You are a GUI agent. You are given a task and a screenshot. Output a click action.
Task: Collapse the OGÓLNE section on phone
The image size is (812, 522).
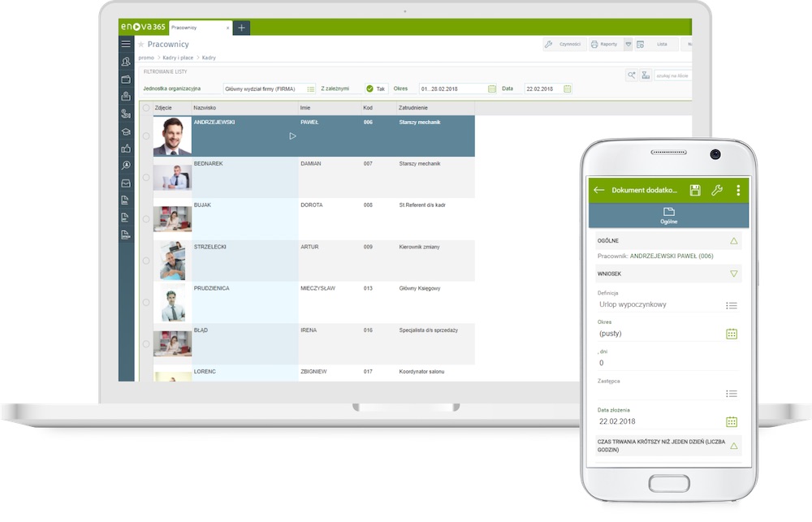tap(733, 241)
